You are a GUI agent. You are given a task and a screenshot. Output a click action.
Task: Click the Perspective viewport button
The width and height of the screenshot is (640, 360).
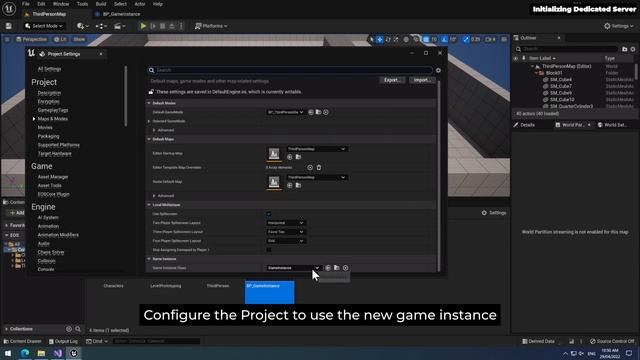31,40
